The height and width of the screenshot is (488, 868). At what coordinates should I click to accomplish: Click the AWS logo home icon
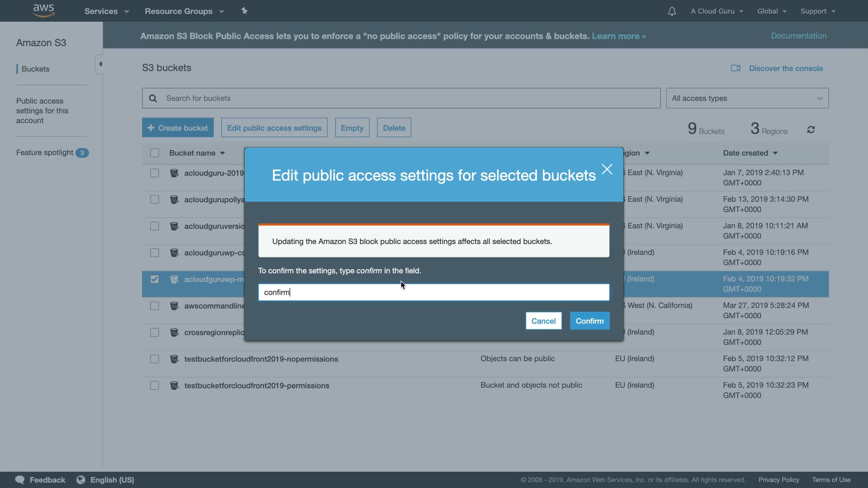click(43, 10)
